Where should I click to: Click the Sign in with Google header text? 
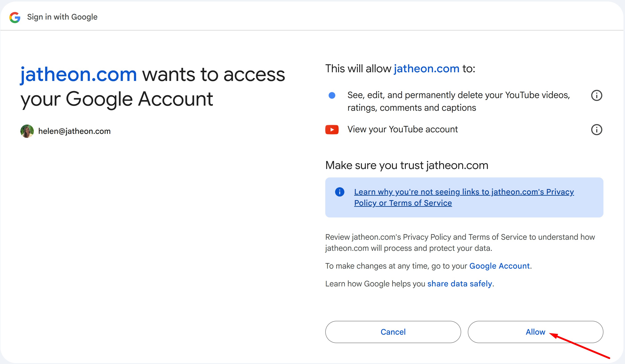pos(62,17)
